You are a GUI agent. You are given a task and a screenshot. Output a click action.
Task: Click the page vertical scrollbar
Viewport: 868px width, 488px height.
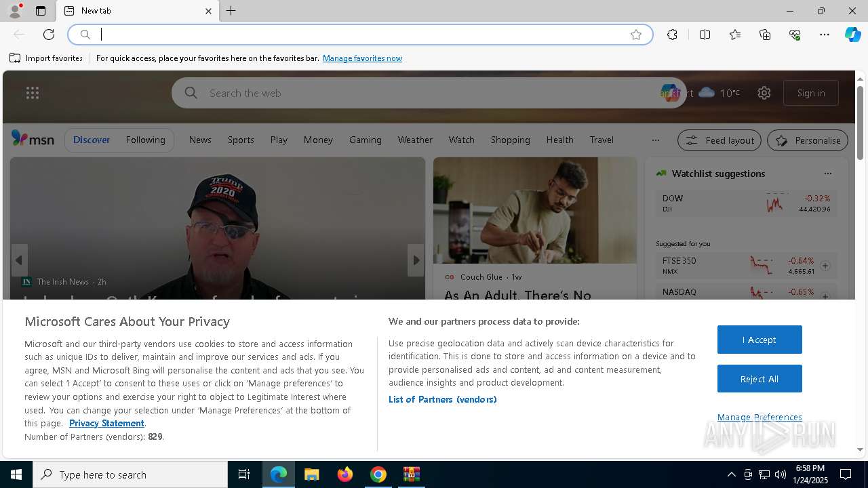point(860,122)
